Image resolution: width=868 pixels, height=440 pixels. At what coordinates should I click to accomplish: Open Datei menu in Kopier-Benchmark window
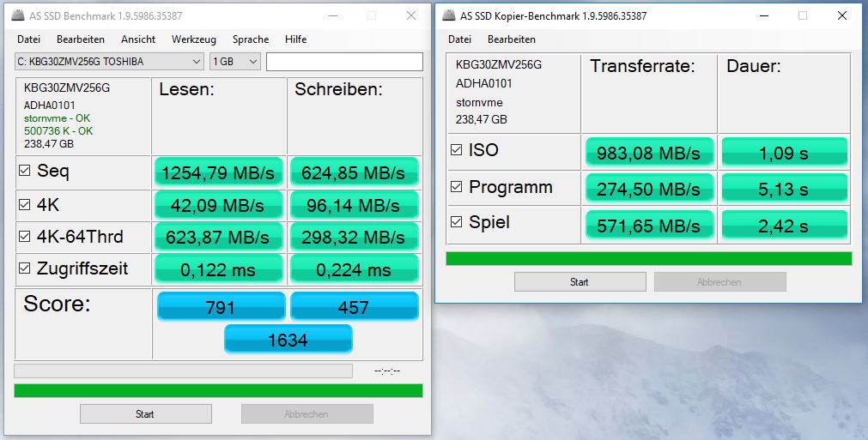460,39
